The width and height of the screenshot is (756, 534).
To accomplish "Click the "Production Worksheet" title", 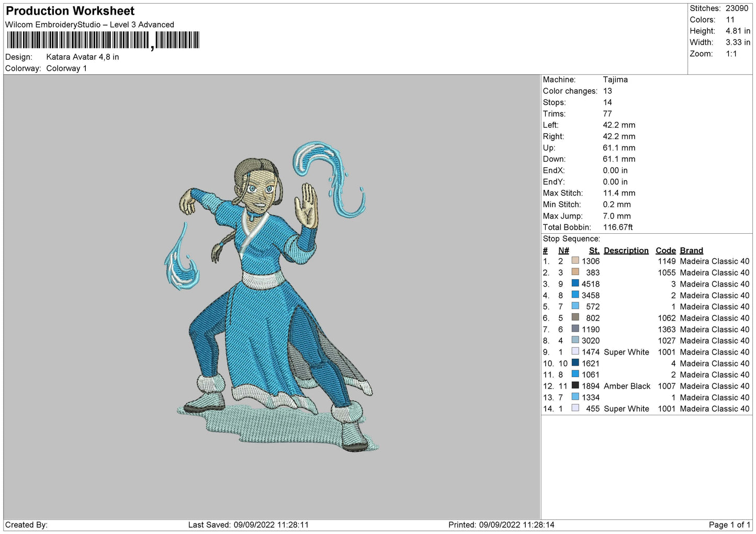I will pos(70,11).
